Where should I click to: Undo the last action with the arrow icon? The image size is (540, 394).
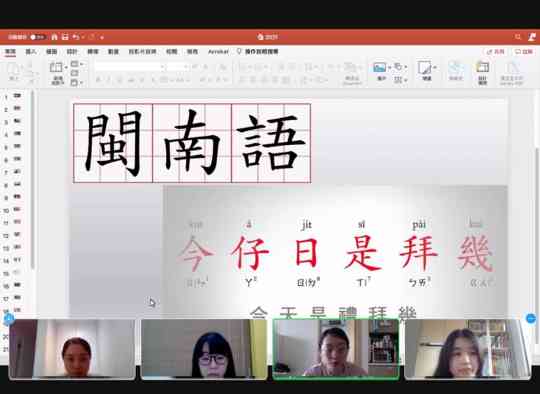76,37
